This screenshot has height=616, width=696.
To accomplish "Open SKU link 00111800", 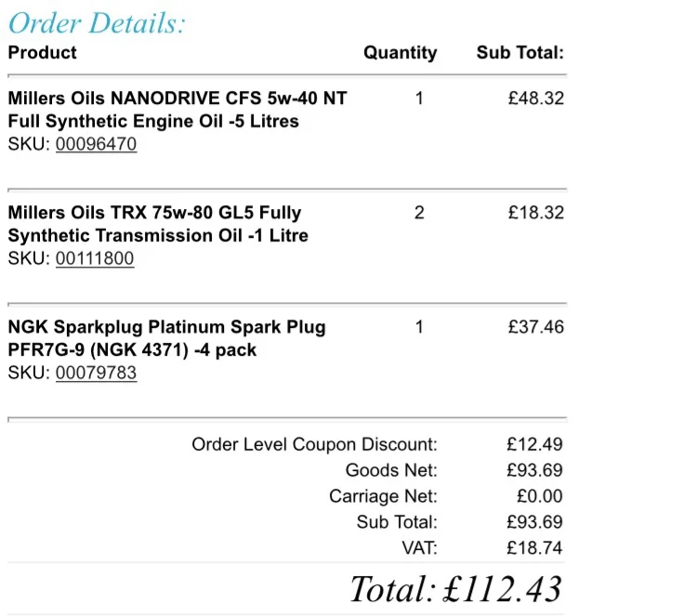I will coord(95,258).
